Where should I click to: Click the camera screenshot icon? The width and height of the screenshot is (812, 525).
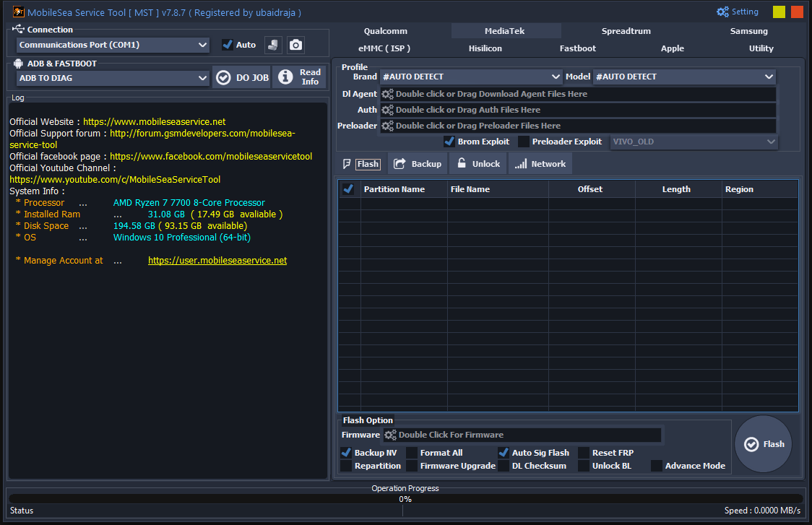295,44
